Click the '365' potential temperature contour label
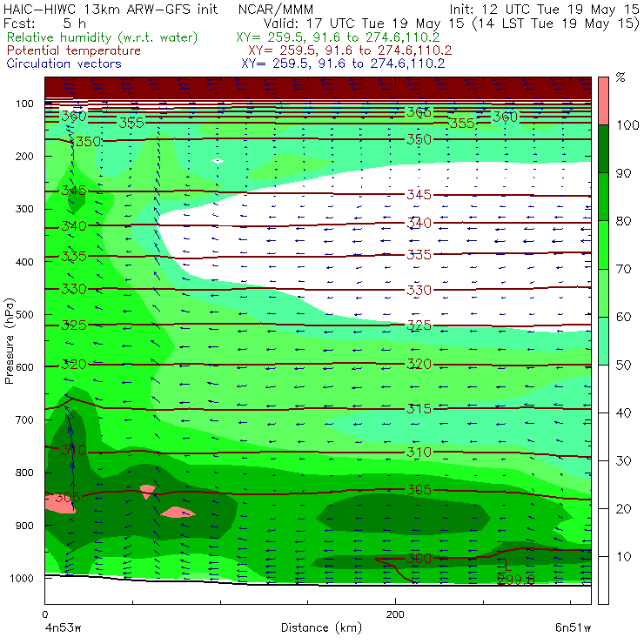The height and width of the screenshot is (644, 644). pos(419,112)
